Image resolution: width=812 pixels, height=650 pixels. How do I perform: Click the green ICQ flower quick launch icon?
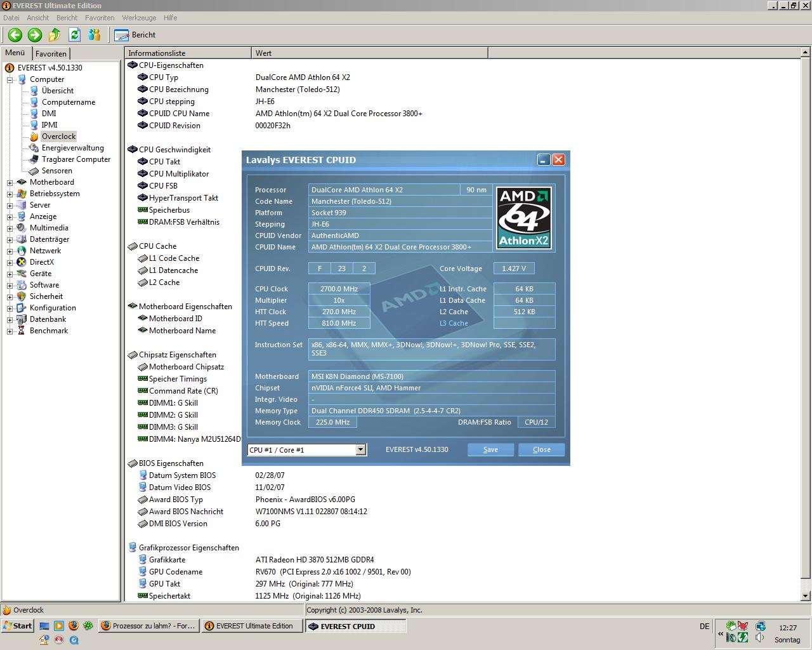point(88,626)
